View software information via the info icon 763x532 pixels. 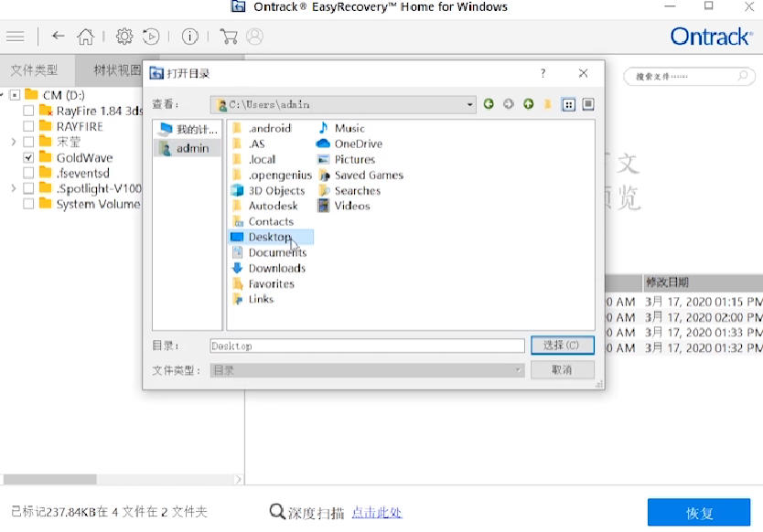189,37
